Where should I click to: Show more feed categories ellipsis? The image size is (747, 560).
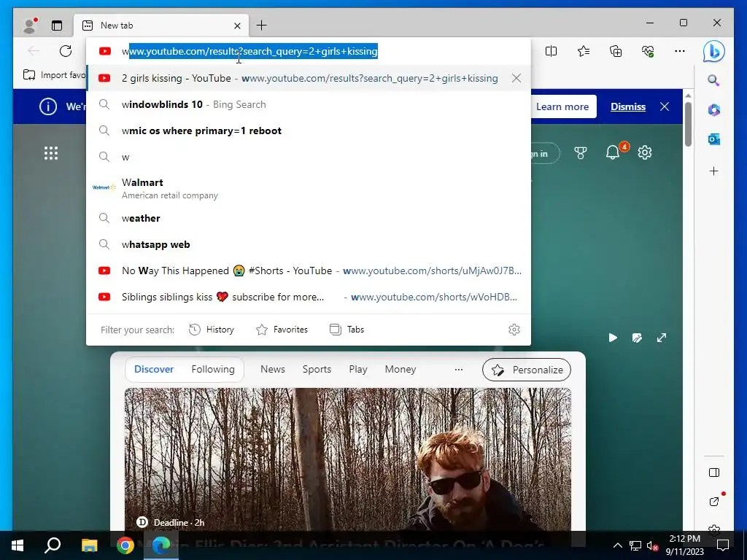click(x=459, y=370)
